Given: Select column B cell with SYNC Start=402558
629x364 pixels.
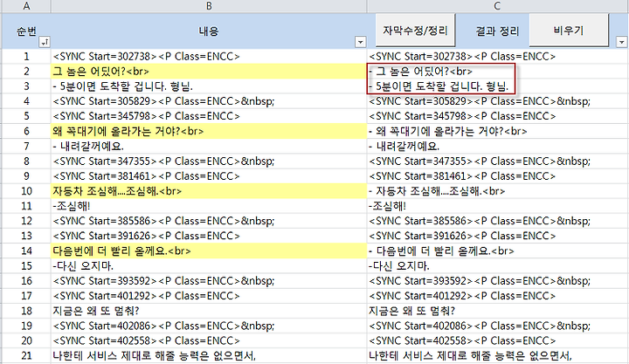Looking at the screenshot, I should tap(209, 340).
